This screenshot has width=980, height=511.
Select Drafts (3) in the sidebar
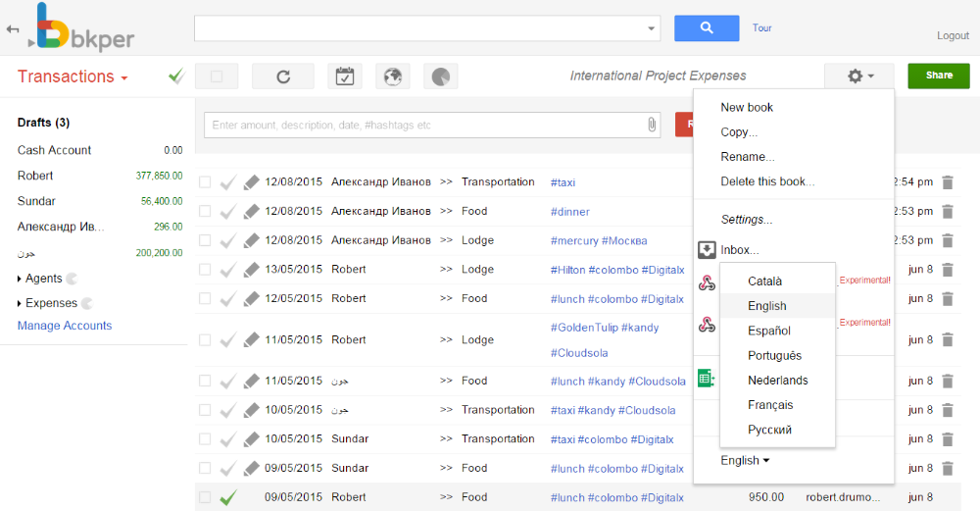(x=43, y=123)
